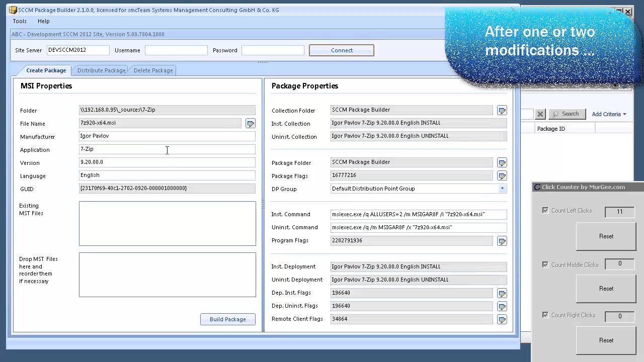Click the Application field 7-Zip
Screen dimensions: 644x362
167,149
